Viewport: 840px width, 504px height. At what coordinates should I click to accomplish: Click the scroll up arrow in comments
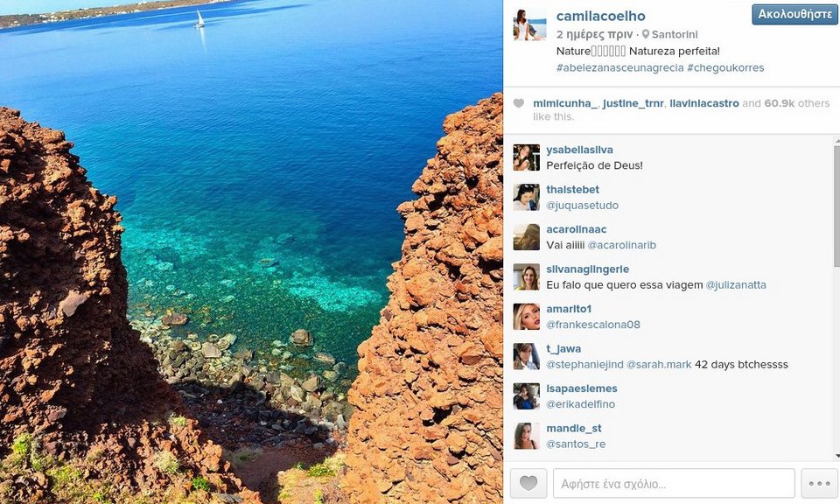(836, 141)
